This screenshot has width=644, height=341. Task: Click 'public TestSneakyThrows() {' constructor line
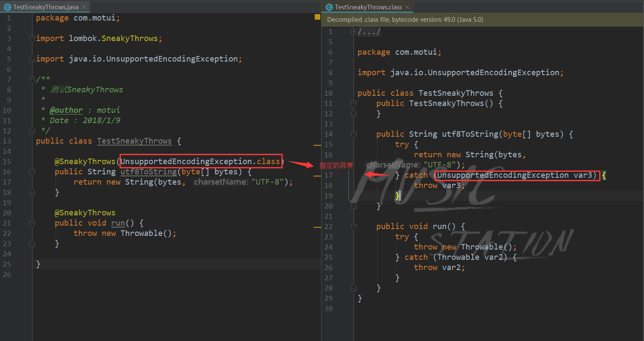[x=439, y=103]
